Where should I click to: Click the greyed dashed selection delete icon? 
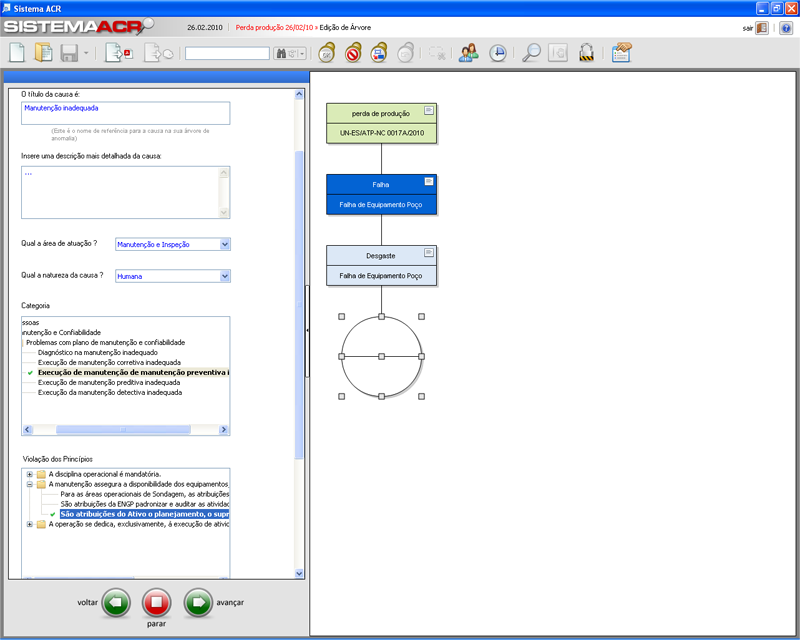coord(437,53)
